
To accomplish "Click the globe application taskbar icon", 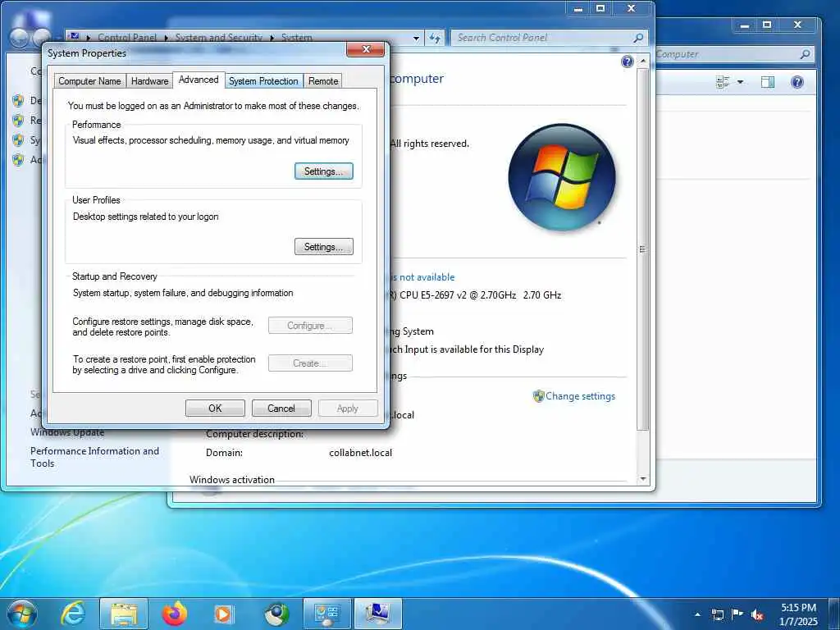I will [x=276, y=614].
